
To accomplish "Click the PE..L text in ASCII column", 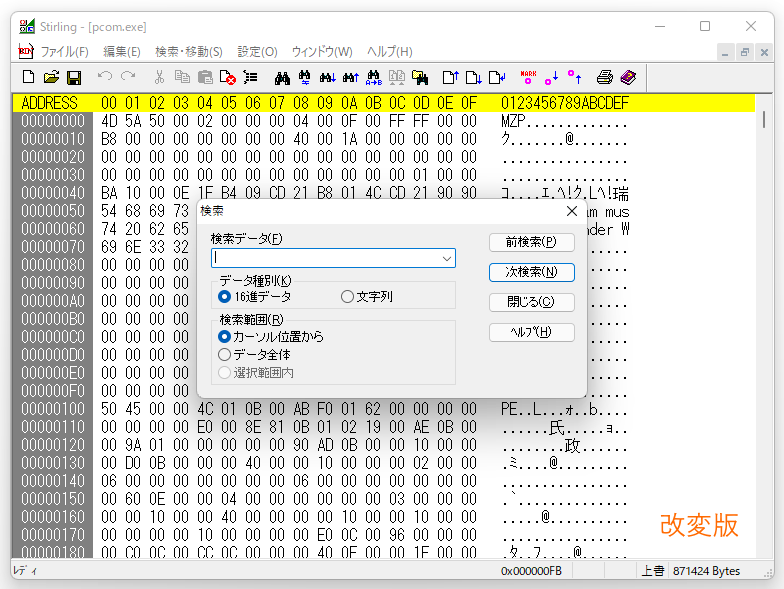I will 522,409.
